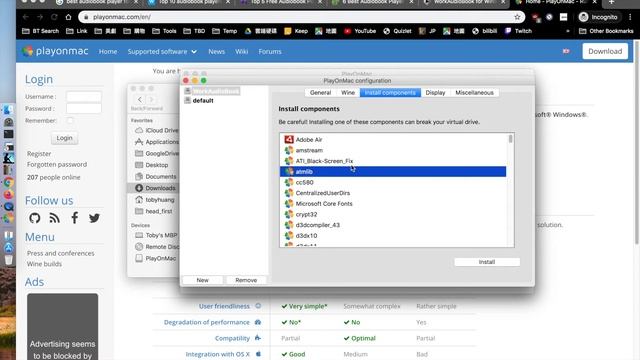This screenshot has height=360, width=640.
Task: Open the Register link
Action: click(39, 153)
